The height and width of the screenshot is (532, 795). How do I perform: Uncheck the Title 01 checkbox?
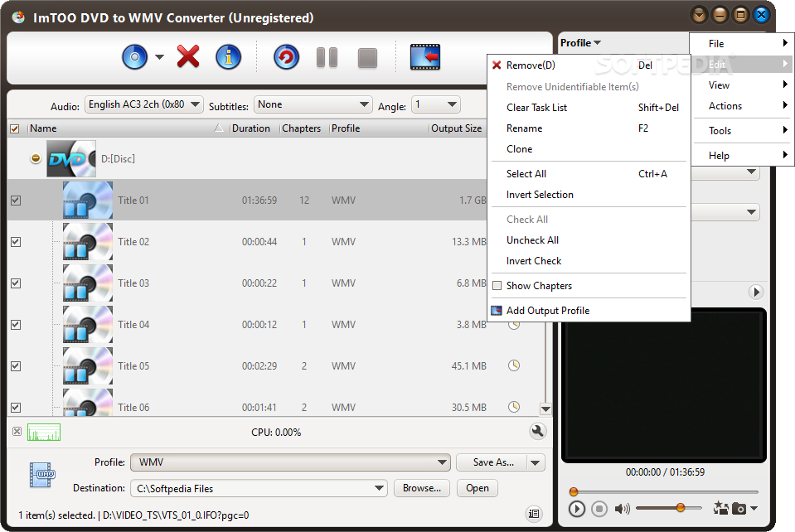(x=16, y=201)
